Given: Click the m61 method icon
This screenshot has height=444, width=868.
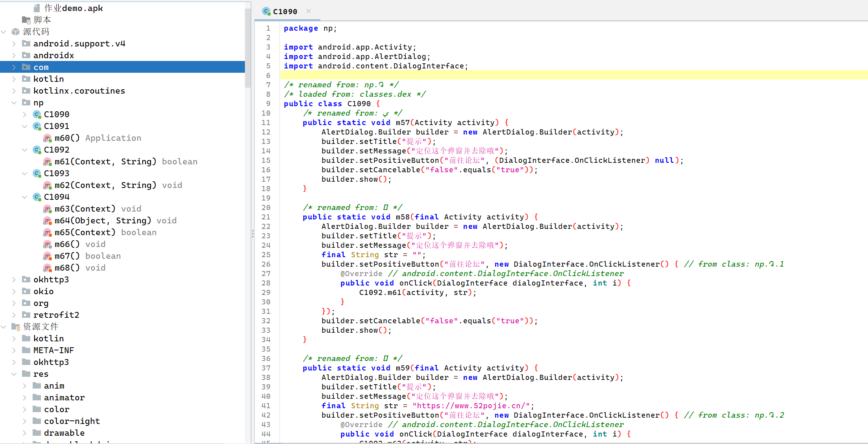Looking at the screenshot, I should (47, 162).
